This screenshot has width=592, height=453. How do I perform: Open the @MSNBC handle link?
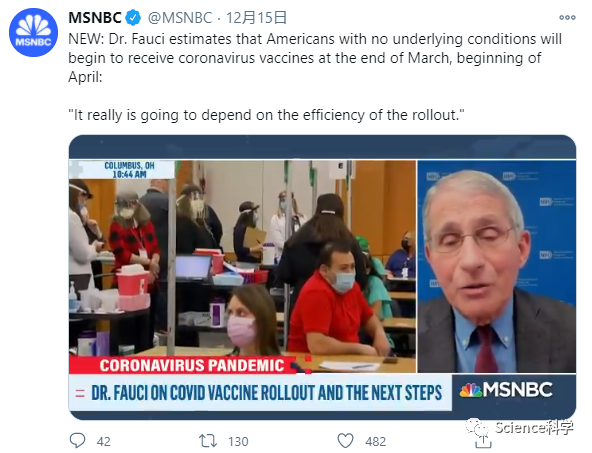(x=180, y=18)
